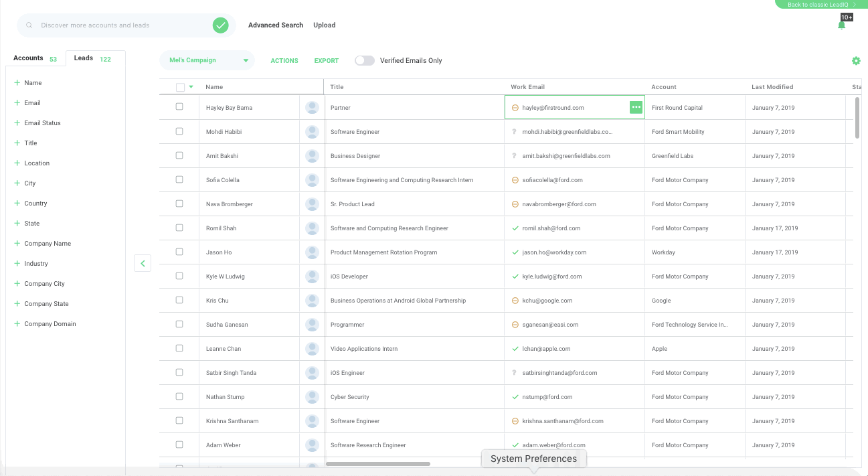The width and height of the screenshot is (868, 476).
Task: Tick the select-all header checkbox
Action: [x=180, y=87]
